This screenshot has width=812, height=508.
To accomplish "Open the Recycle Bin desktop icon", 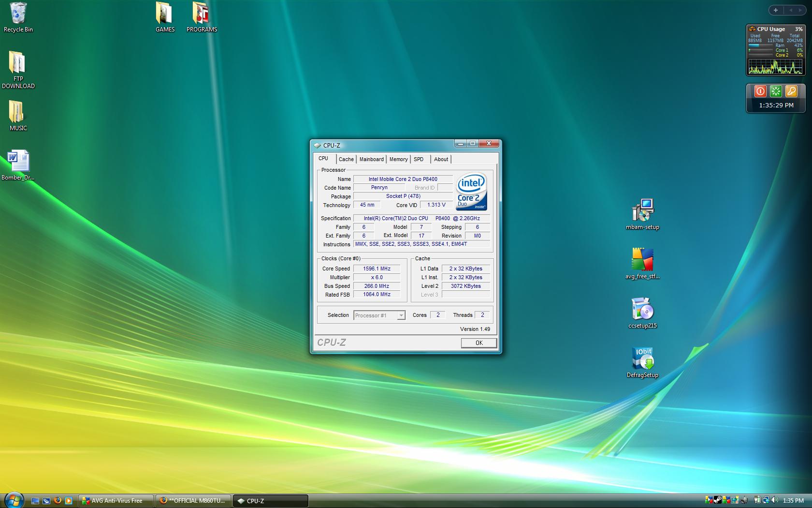I will (18, 18).
